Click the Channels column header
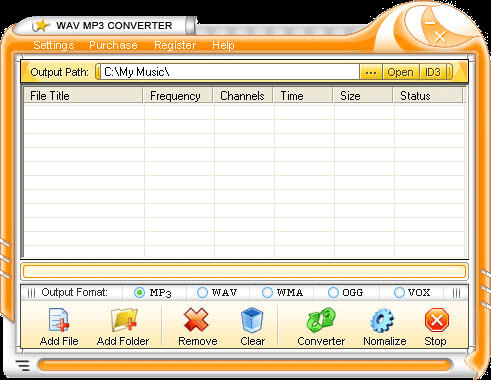This screenshot has width=491, height=380. (x=243, y=96)
